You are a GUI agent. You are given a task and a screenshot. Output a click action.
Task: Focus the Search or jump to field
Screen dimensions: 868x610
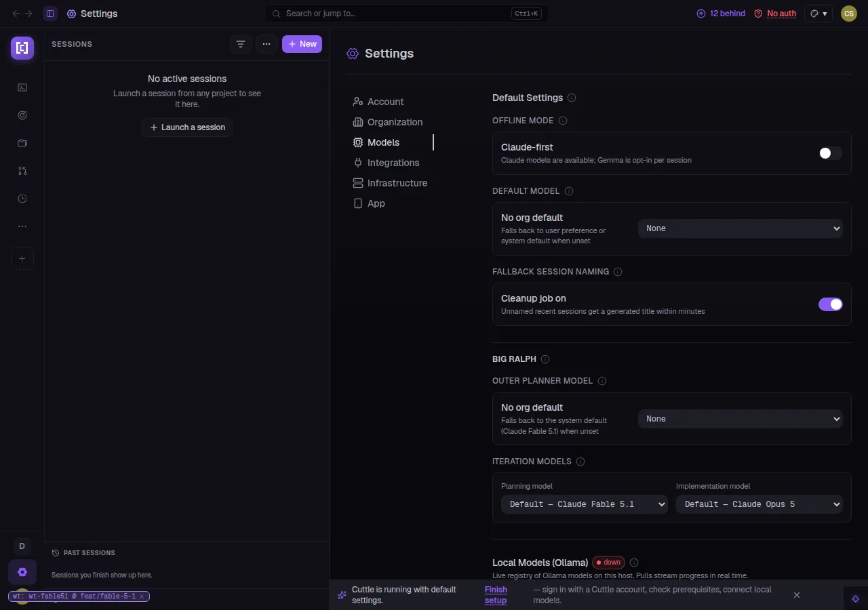pos(407,14)
